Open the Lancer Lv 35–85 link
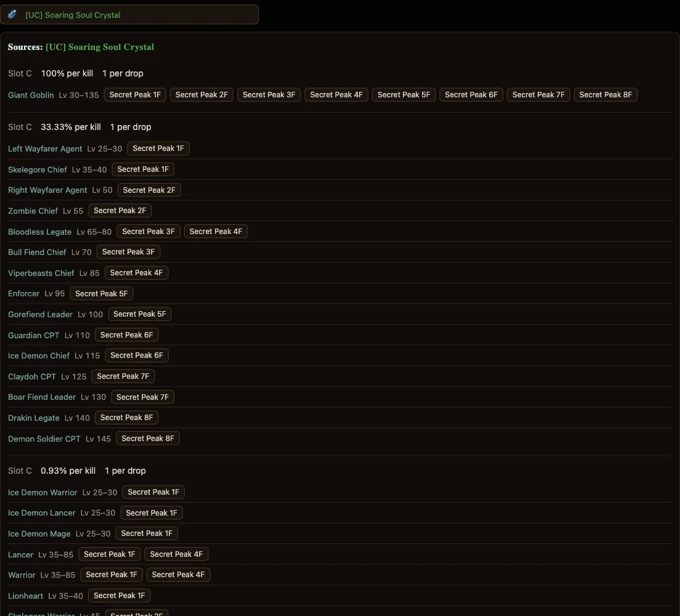The image size is (680, 616). (x=21, y=554)
